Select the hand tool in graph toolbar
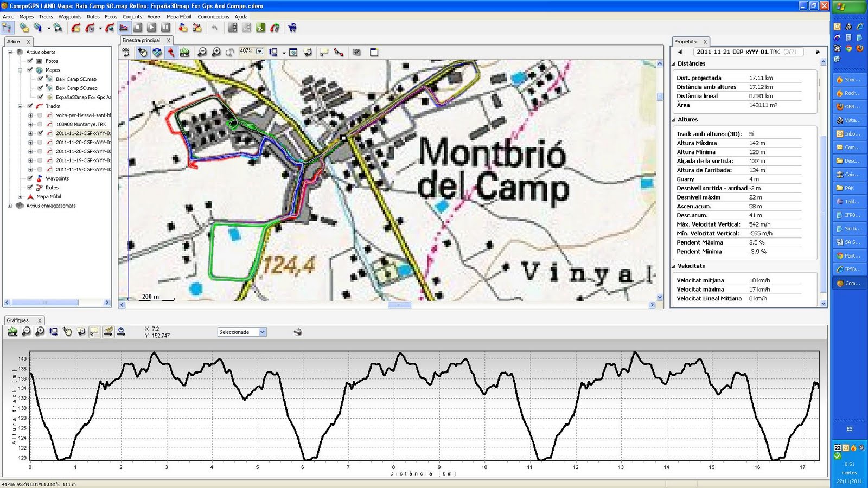The image size is (868, 488). tap(67, 331)
